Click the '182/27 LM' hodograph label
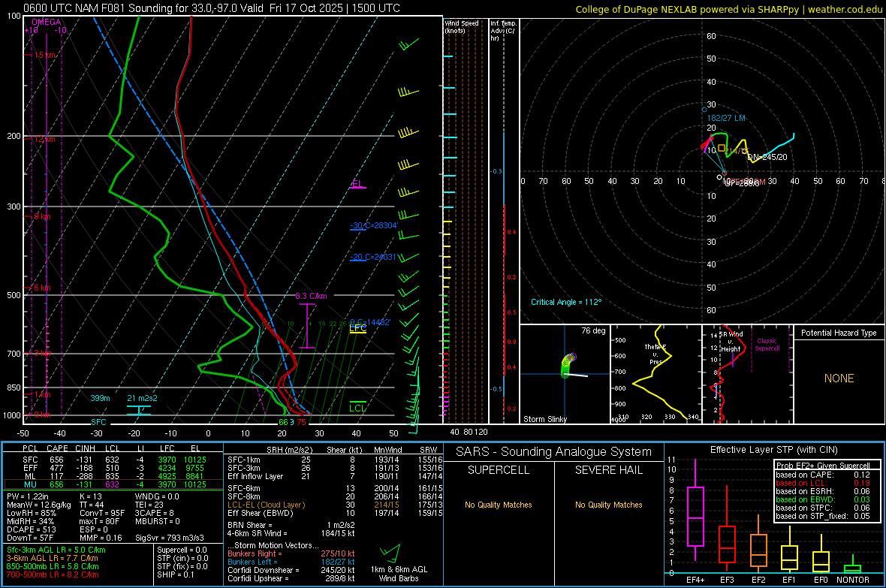Viewport: 886px width, 588px height. click(726, 118)
